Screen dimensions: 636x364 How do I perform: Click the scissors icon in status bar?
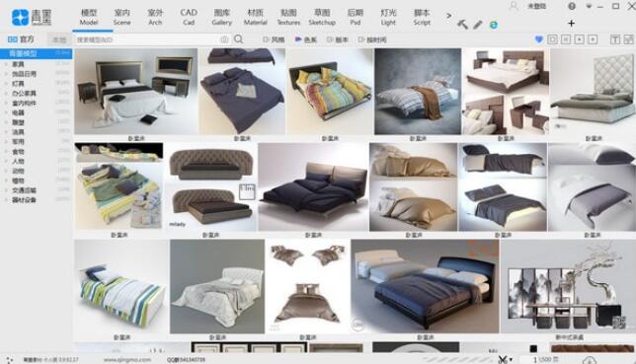503,359
